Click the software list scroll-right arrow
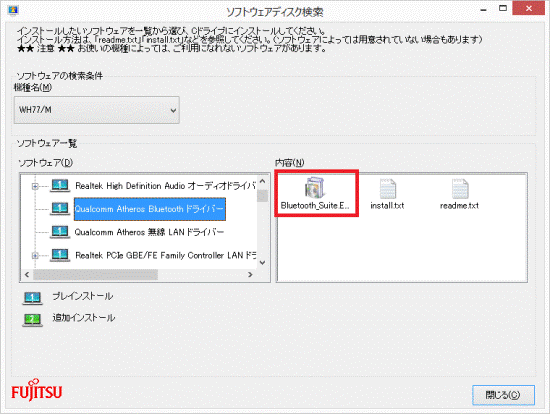The height and width of the screenshot is (414, 550). click(x=250, y=274)
